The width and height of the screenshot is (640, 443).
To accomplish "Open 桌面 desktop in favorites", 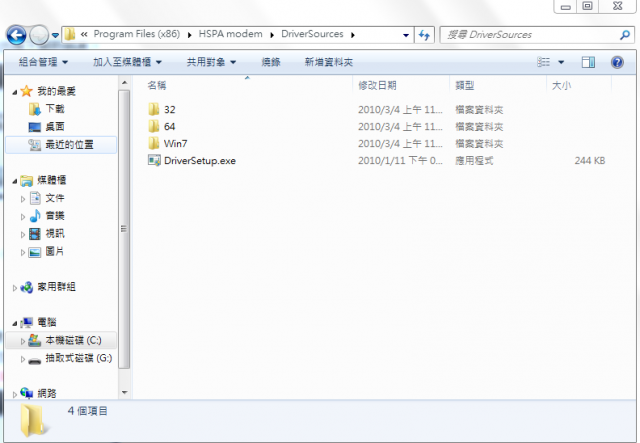I will 55,127.
